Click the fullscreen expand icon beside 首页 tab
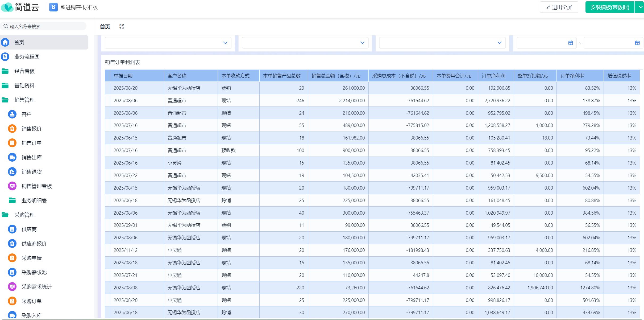 pyautogui.click(x=122, y=26)
